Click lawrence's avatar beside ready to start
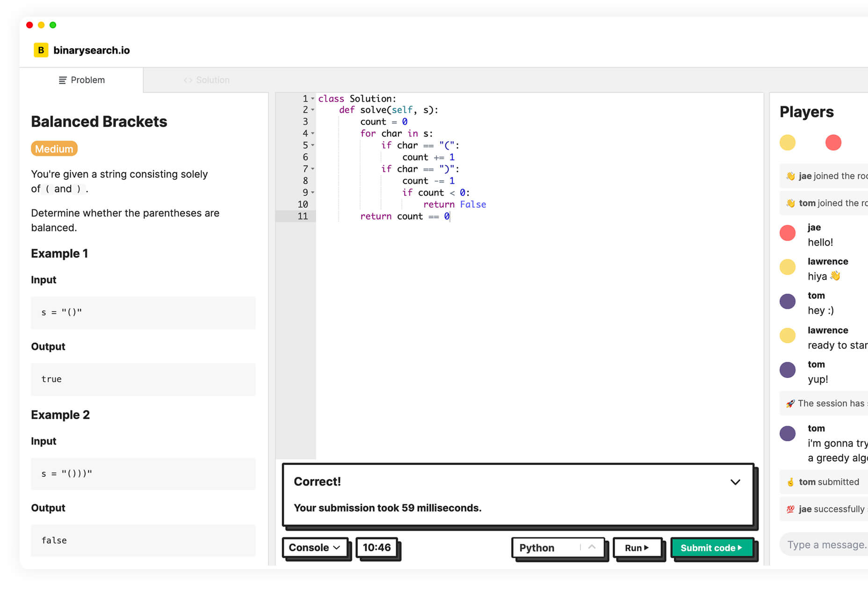 (x=788, y=336)
